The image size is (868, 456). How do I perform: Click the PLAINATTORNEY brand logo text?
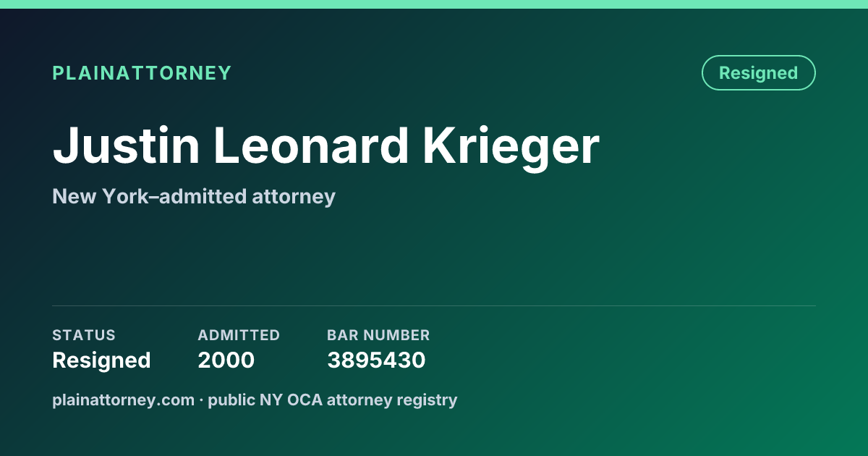[x=142, y=73]
